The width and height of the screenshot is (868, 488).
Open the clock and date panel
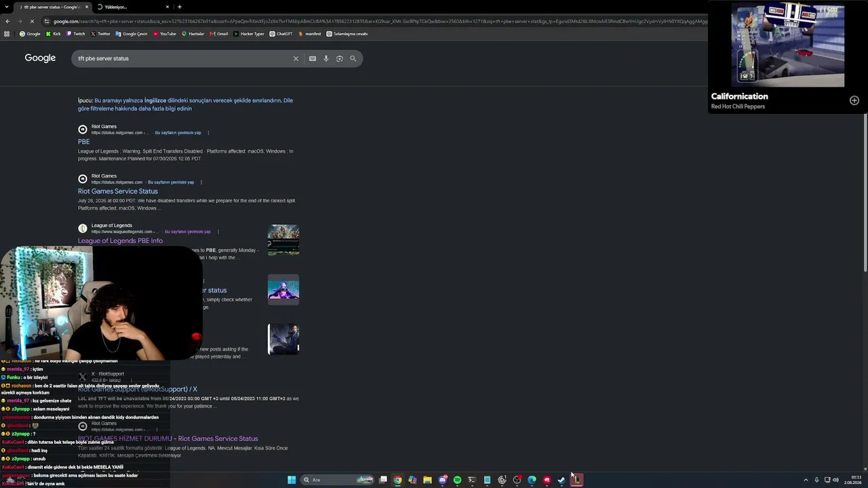click(x=852, y=480)
